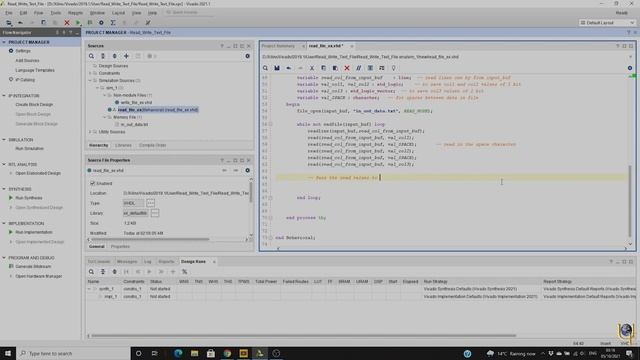Open Properties tab in Source File Properties

pos(120,246)
